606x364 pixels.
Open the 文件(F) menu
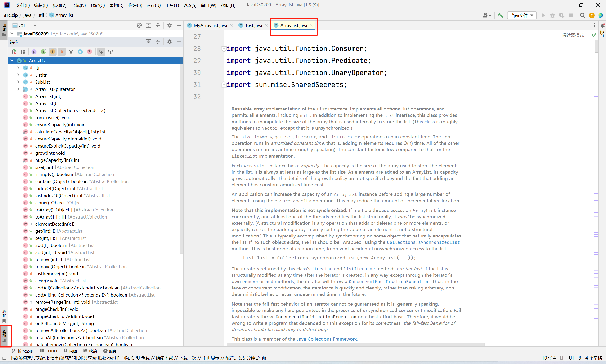pos(23,5)
